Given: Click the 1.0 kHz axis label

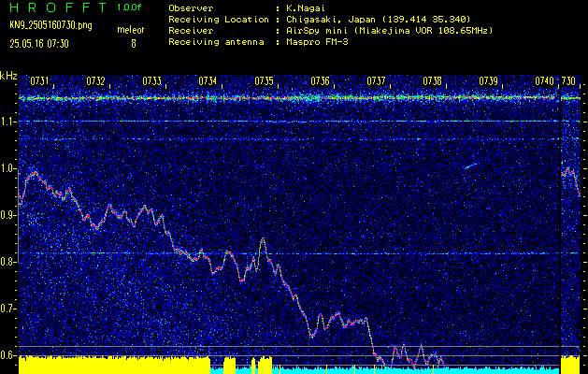Looking at the screenshot, I should pyautogui.click(x=8, y=168).
